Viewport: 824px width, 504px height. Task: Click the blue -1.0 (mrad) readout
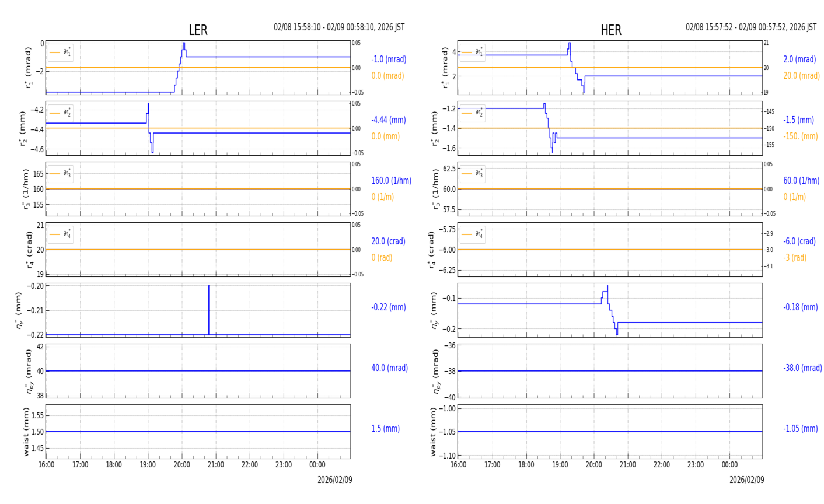(389, 60)
